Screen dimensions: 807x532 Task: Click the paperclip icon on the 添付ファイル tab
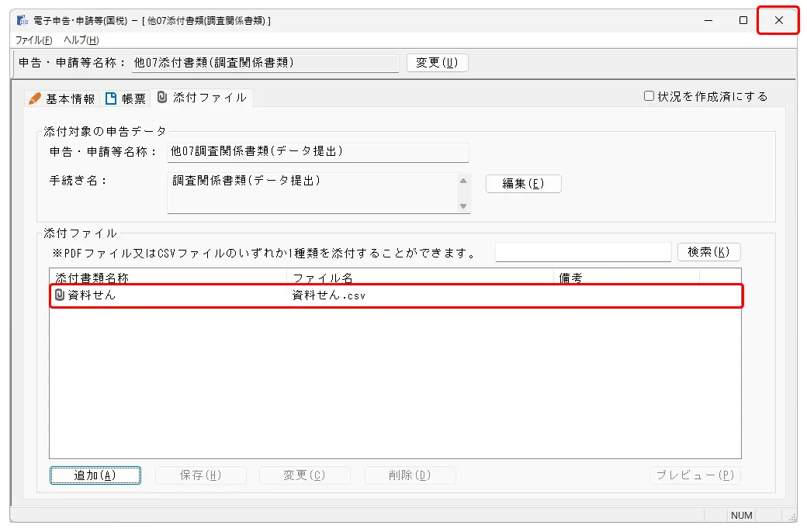pos(162,98)
